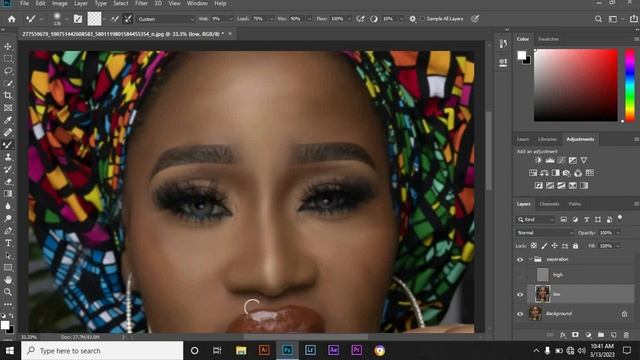Open the Image menu
This screenshot has height=360, width=640.
pyautogui.click(x=60, y=4)
